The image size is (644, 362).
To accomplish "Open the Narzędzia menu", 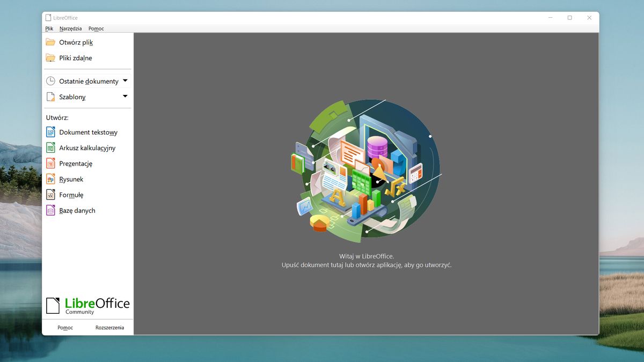I will tap(70, 28).
